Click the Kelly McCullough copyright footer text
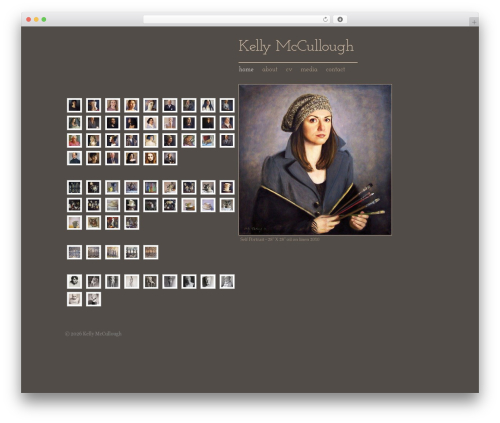This screenshot has width=500, height=423. (x=93, y=334)
